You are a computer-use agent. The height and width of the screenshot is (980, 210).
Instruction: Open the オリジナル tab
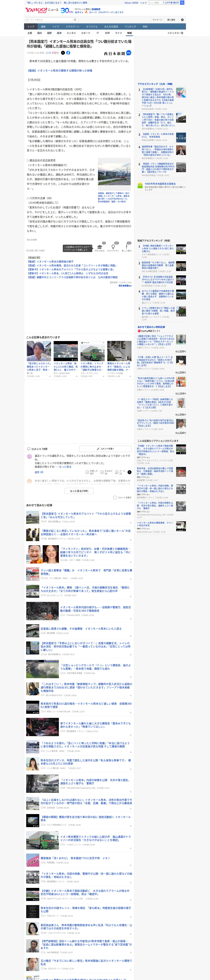pyautogui.click(x=92, y=27)
